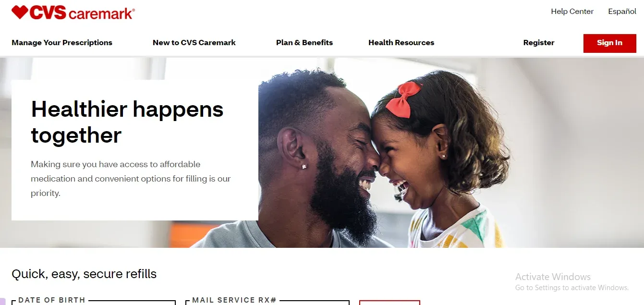Open the Help Center link
This screenshot has height=305, width=644.
(x=572, y=12)
